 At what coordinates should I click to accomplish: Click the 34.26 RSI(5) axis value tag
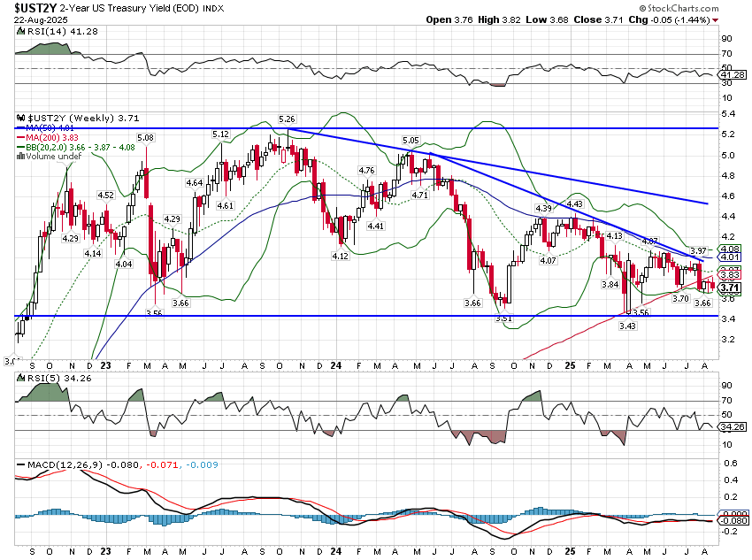point(733,426)
